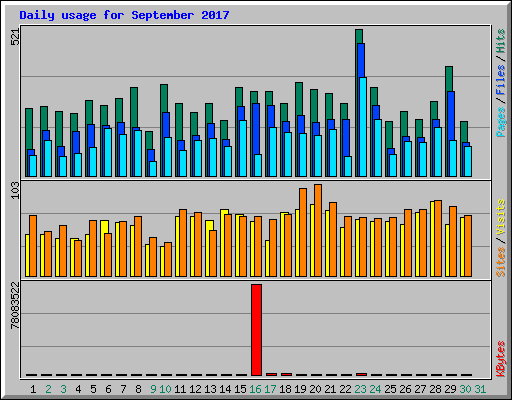Click the green day 31 axis label
This screenshot has height=400, width=512.
point(480,389)
